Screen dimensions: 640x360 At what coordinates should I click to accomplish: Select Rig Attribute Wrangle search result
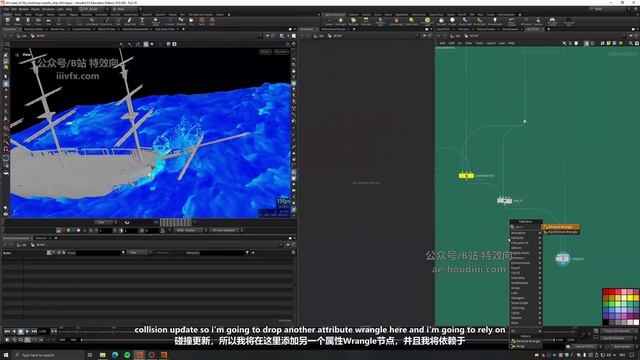tap(561, 232)
